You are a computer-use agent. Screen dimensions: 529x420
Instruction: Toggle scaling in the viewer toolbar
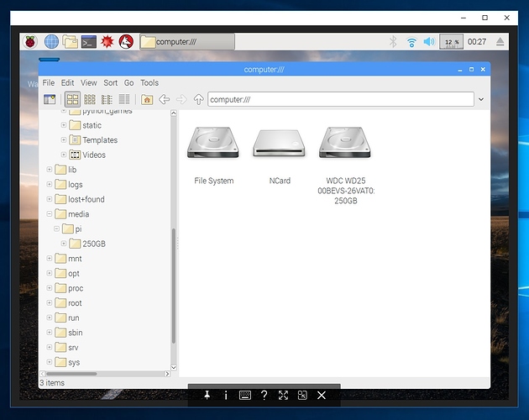302,395
